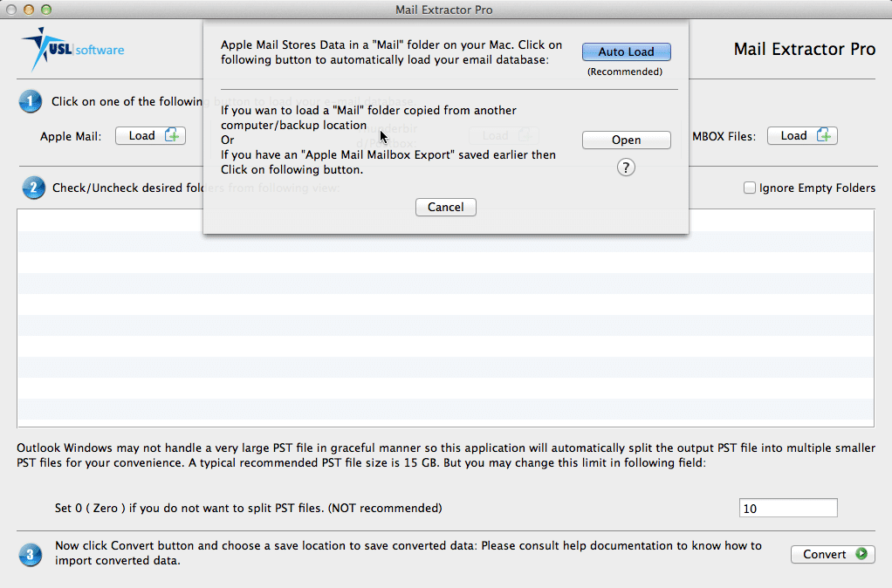The height and width of the screenshot is (588, 892).
Task: Click the step 2 numbered badge
Action: click(x=32, y=188)
